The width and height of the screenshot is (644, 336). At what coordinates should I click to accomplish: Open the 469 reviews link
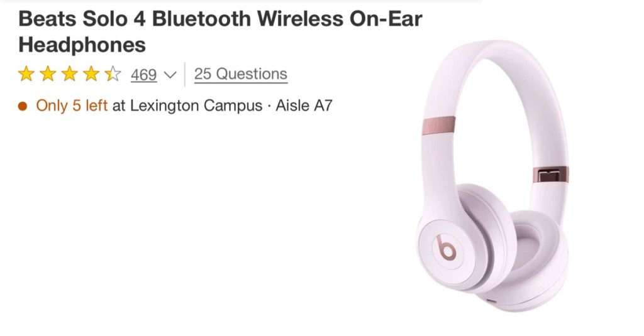(x=144, y=75)
